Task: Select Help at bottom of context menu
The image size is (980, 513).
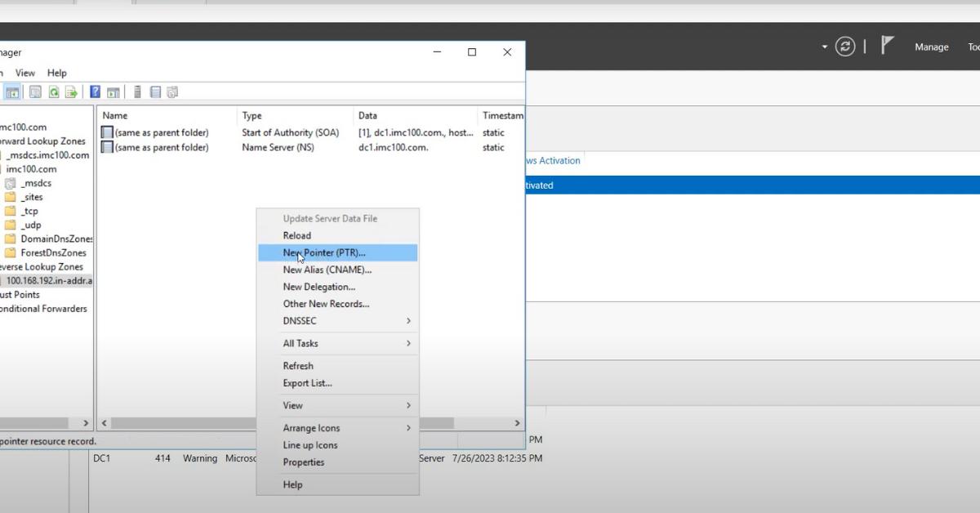Action: coord(338,484)
